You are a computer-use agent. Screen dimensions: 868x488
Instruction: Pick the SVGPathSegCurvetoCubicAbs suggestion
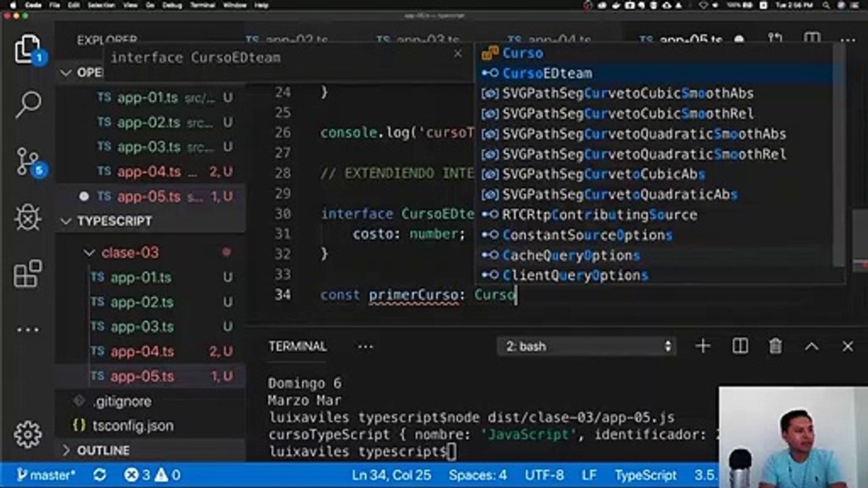pos(656,174)
